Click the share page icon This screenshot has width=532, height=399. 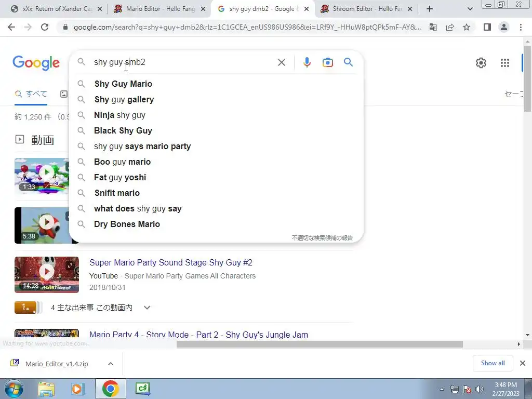click(x=450, y=27)
